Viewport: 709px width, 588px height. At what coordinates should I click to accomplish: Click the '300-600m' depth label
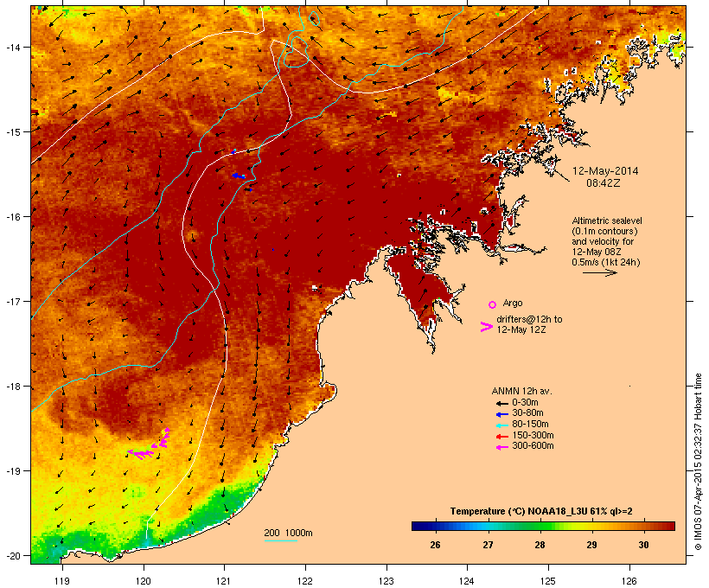coord(533,446)
